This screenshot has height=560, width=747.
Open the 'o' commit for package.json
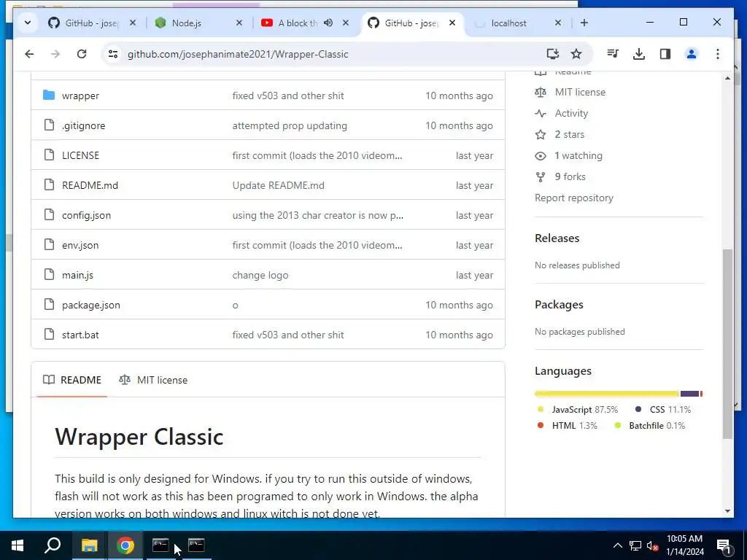point(236,306)
